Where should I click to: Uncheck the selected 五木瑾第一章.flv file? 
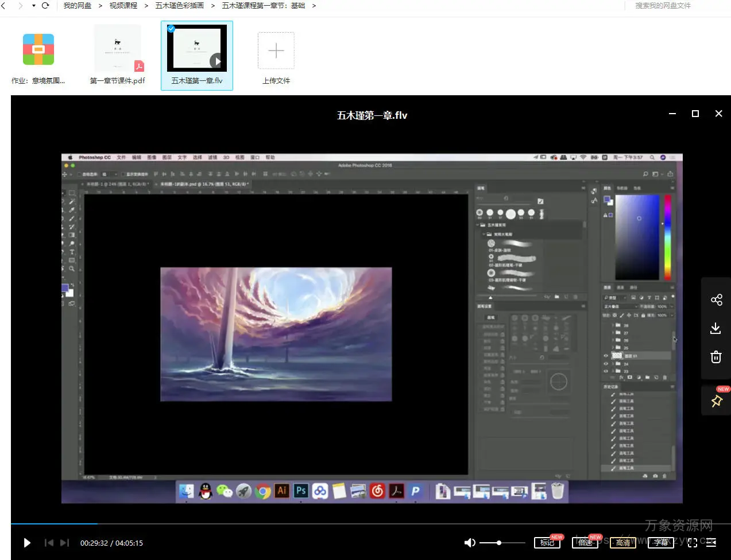[x=171, y=28]
